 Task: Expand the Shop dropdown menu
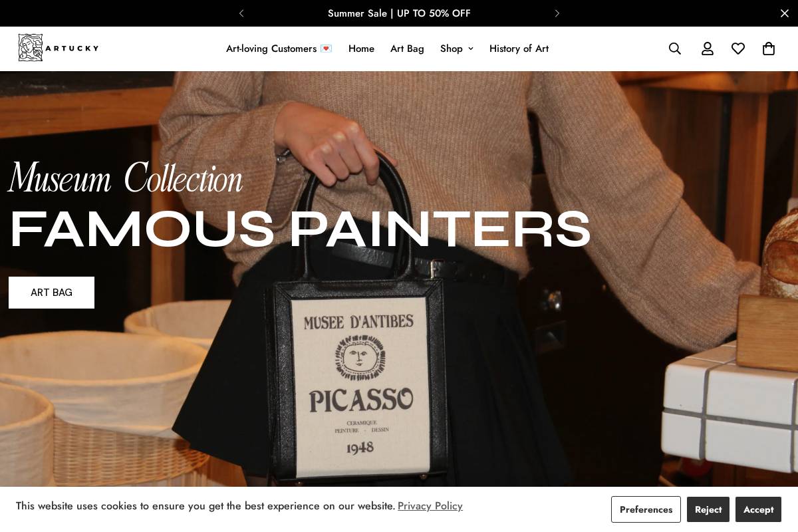(x=457, y=49)
